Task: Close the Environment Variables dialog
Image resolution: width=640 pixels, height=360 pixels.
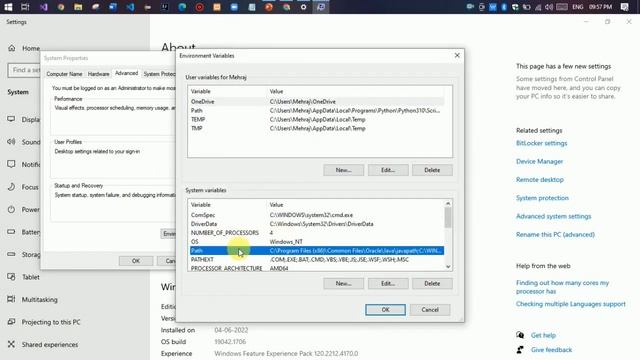Action: click(457, 55)
